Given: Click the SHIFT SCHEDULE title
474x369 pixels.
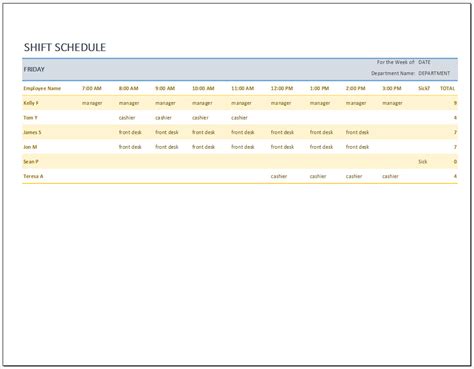Looking at the screenshot, I should (65, 47).
